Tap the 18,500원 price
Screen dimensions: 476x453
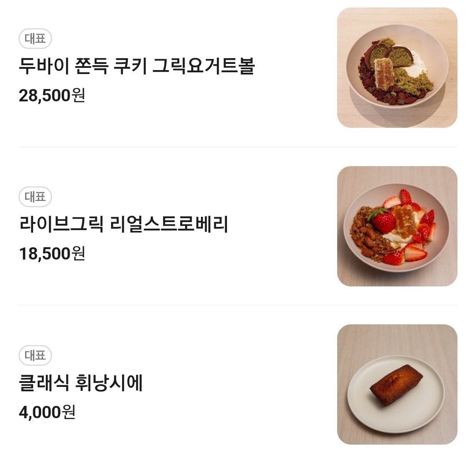click(x=52, y=253)
